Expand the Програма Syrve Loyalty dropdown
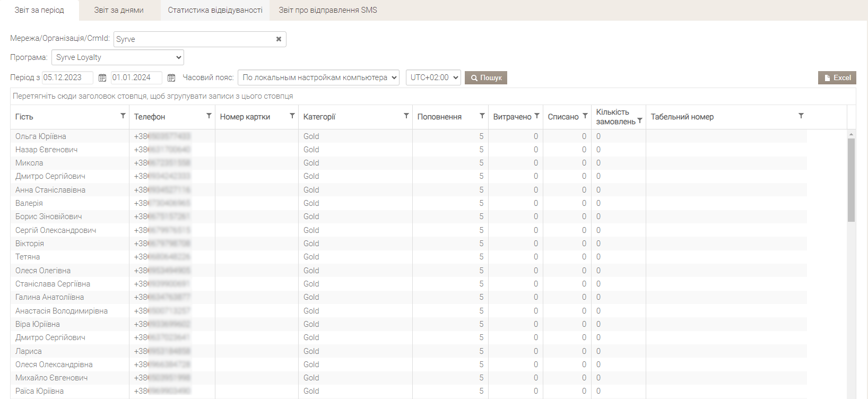The image size is (868, 399). 118,57
